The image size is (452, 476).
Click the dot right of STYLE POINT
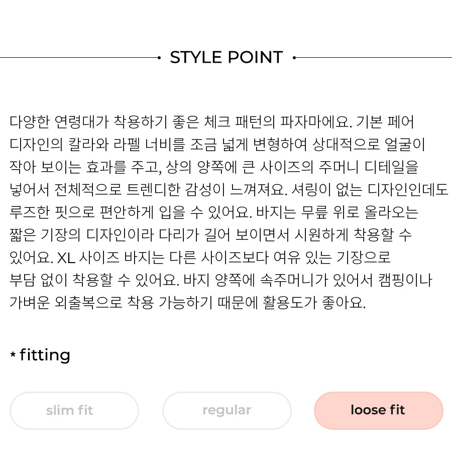click(294, 57)
